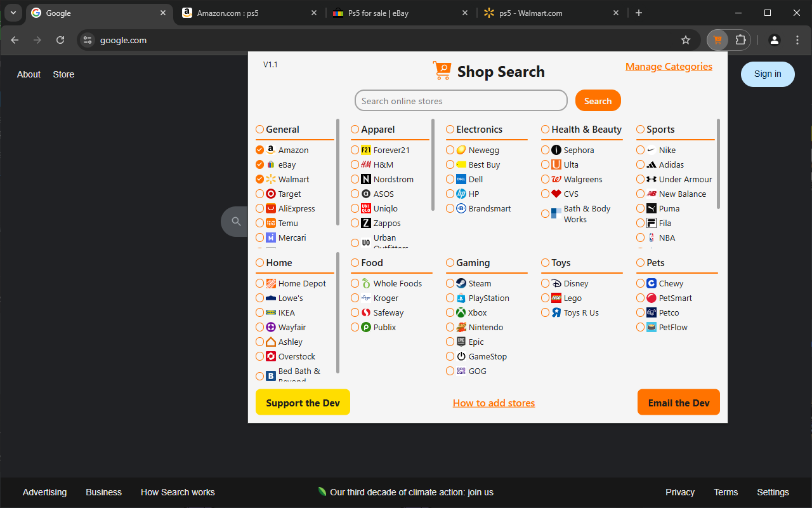Viewport: 812px width, 508px height.
Task: Bookmark this page with the star icon
Action: point(686,40)
